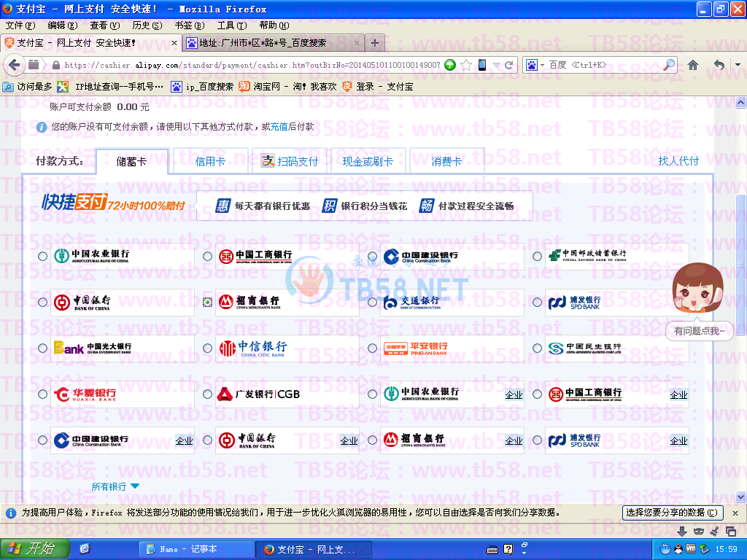The image size is (747, 560).
Task: Select Agricultural Bank of China radio button
Action: 42,256
